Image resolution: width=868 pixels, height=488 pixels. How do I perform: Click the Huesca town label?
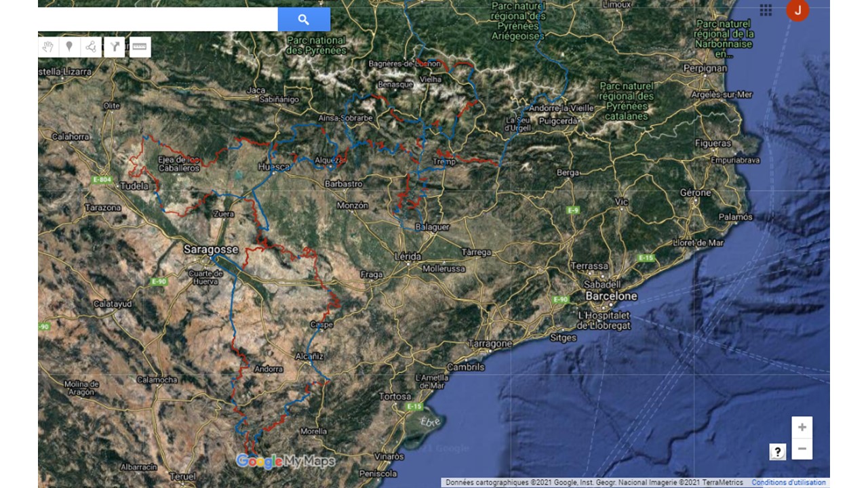[x=274, y=167]
